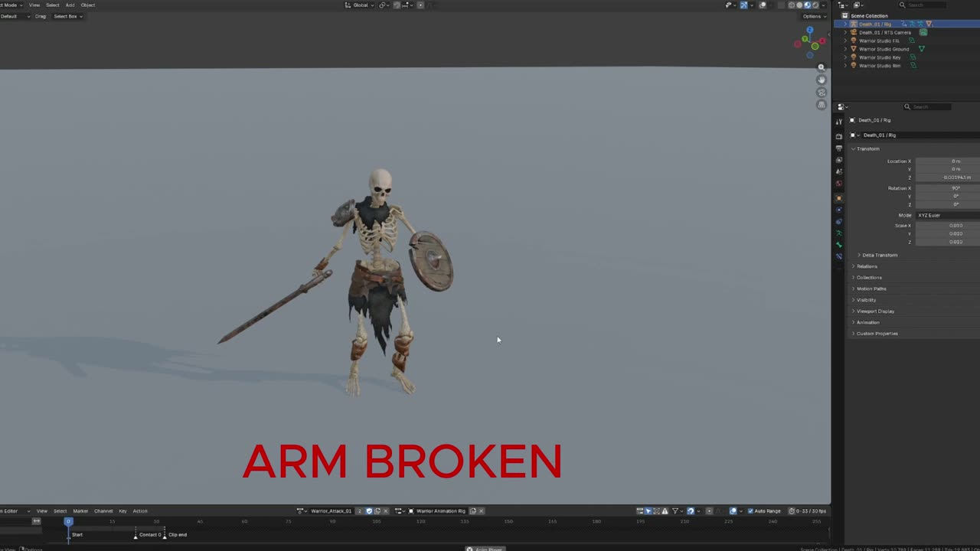The image size is (980, 551).
Task: Select the Contact 0 timeline marker
Action: 150,535
